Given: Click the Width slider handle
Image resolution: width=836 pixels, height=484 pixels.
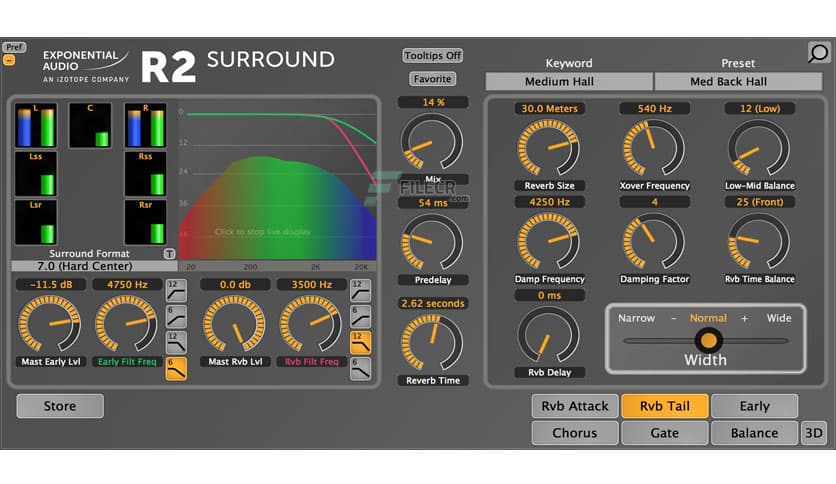Looking at the screenshot, I should click(x=708, y=340).
